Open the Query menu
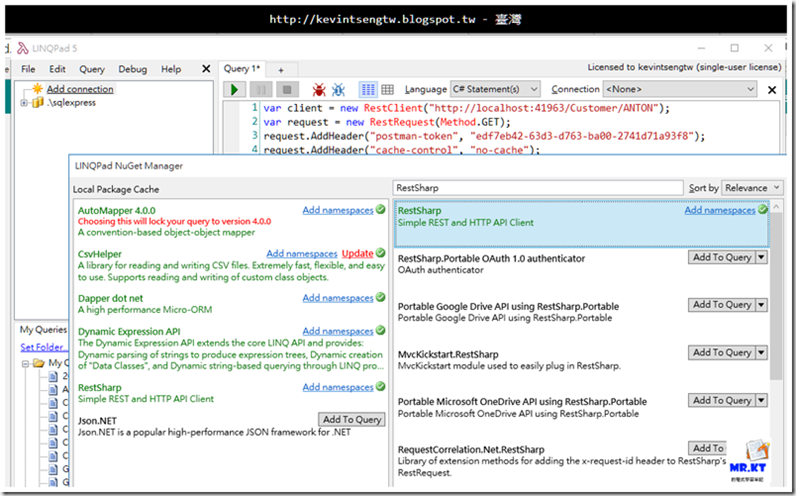Image resolution: width=796 pixels, height=496 pixels. (x=91, y=69)
